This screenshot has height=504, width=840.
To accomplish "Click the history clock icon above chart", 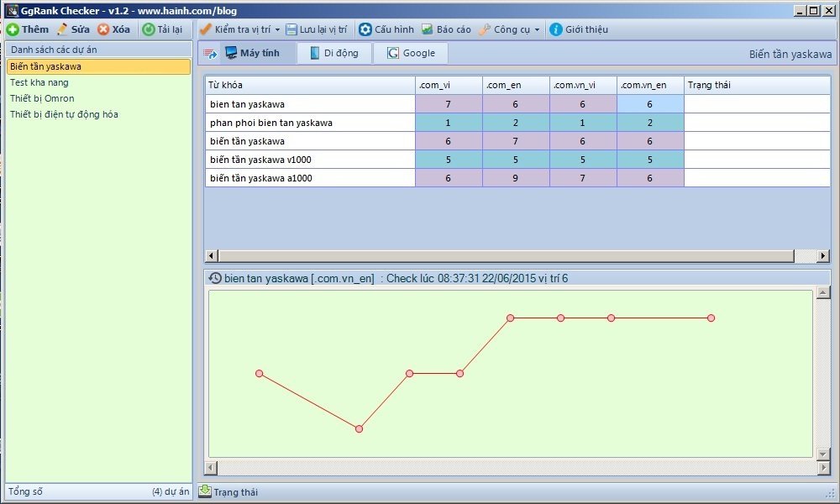I will click(x=215, y=278).
